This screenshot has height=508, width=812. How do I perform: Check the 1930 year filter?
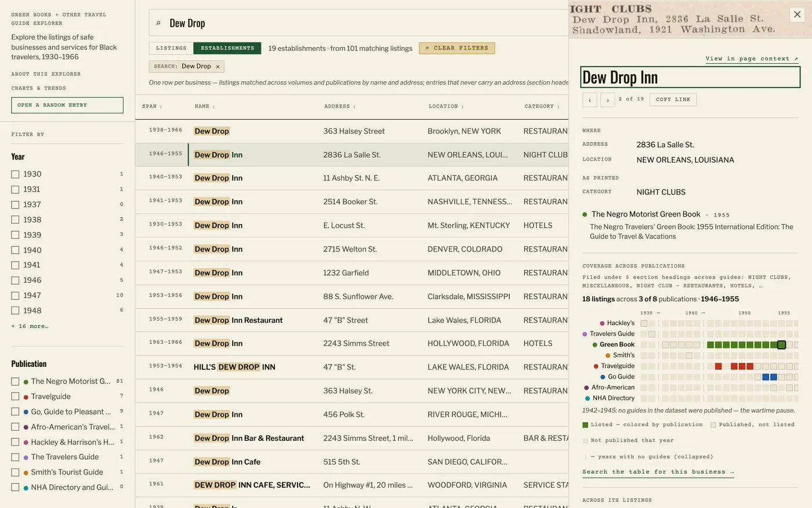pos(15,174)
